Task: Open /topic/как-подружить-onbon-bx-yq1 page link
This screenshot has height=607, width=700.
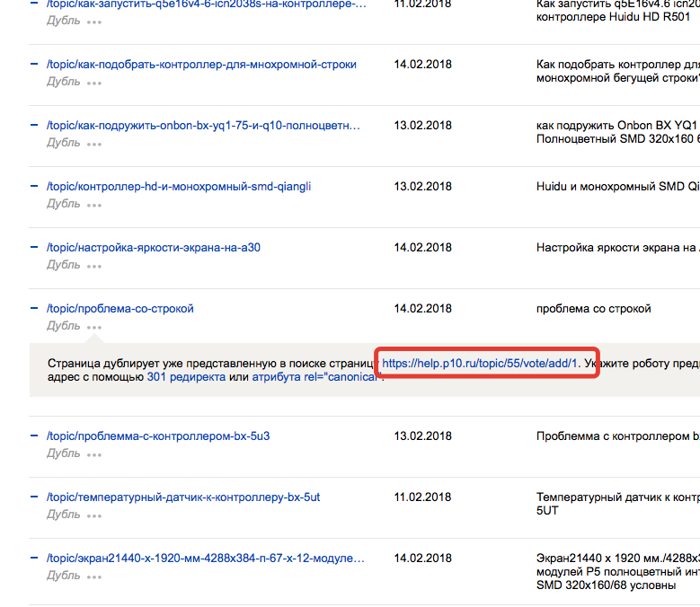Action: [203, 126]
